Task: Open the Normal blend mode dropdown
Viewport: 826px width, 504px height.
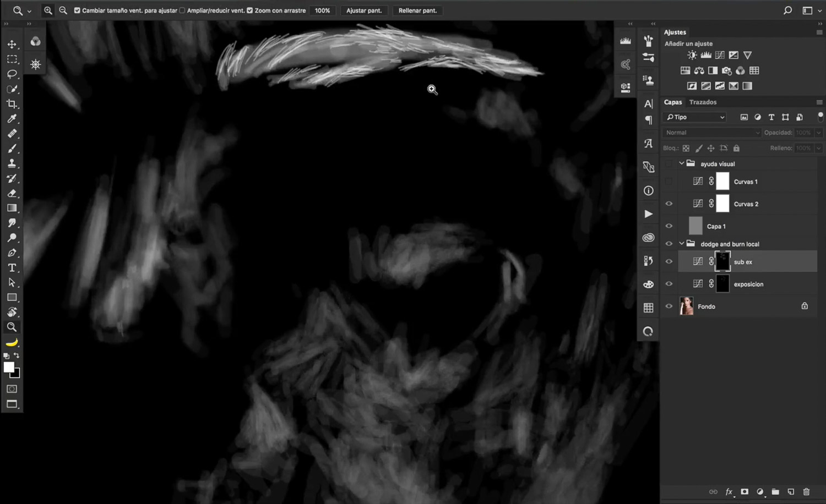Action: click(712, 133)
